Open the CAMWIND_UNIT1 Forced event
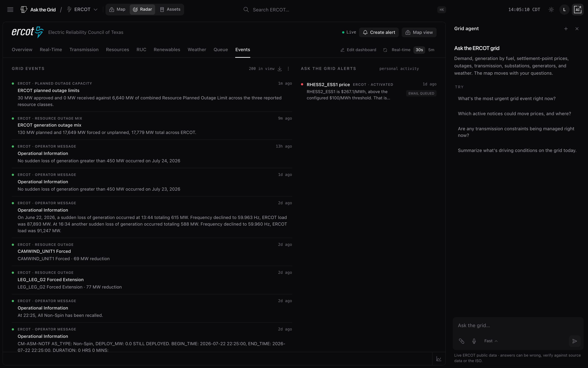Screen dimensions: 588x368 152,252
